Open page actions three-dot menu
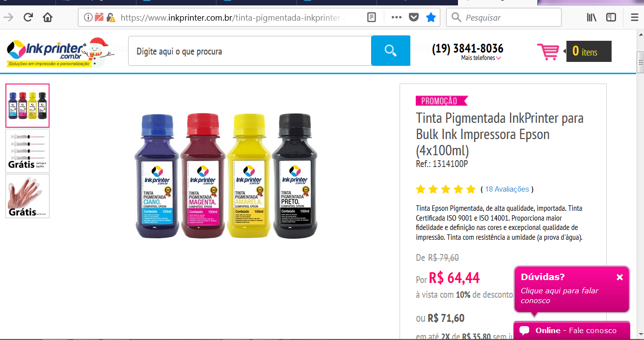This screenshot has height=340, width=644. [397, 18]
